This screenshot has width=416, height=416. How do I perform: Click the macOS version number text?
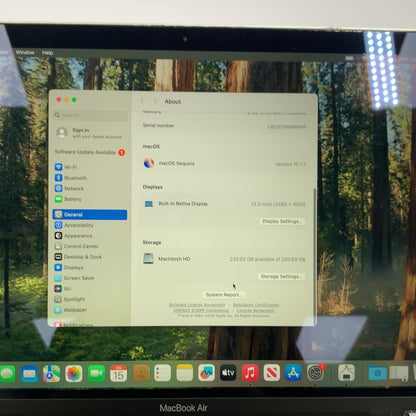[x=290, y=164]
